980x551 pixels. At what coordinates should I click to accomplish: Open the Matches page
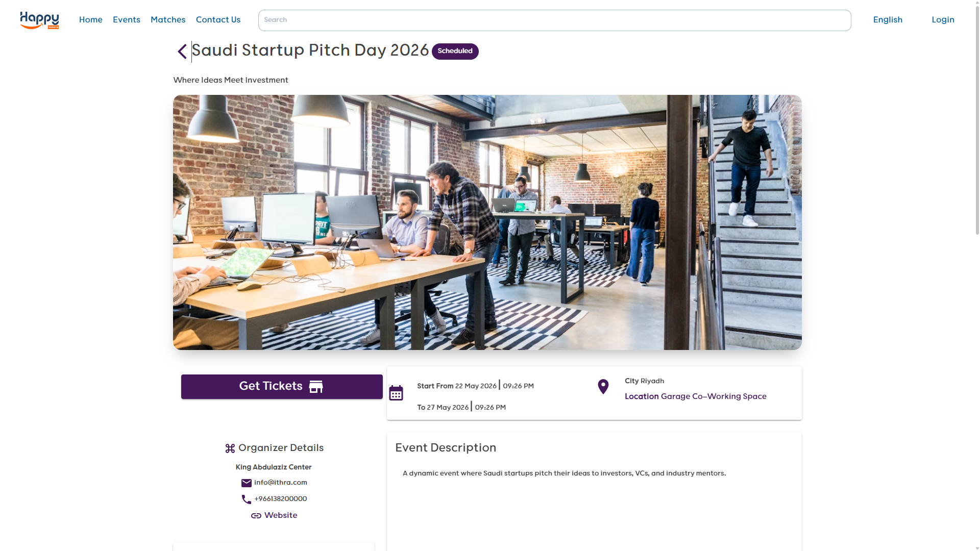point(168,20)
